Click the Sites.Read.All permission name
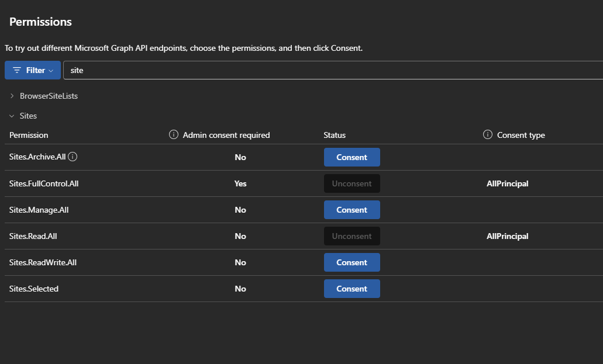Image resolution: width=603 pixels, height=364 pixels. coord(33,236)
